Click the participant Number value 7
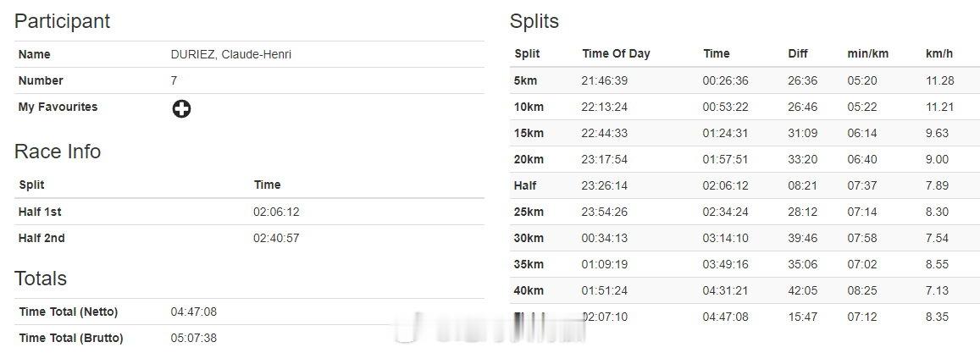The image size is (980, 353). 174,80
